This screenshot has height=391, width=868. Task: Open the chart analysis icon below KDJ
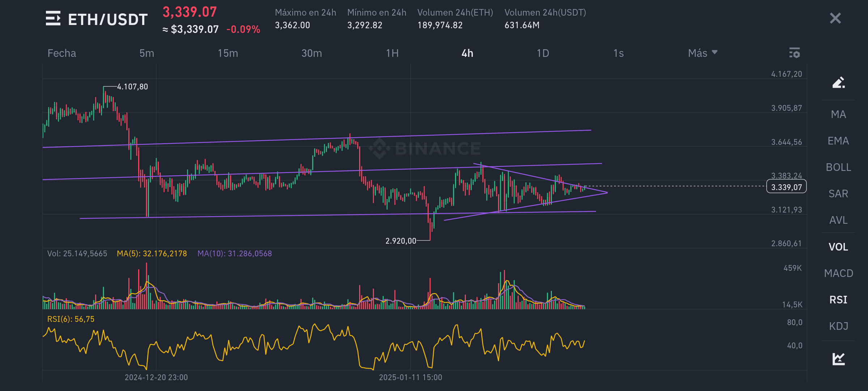pyautogui.click(x=838, y=359)
